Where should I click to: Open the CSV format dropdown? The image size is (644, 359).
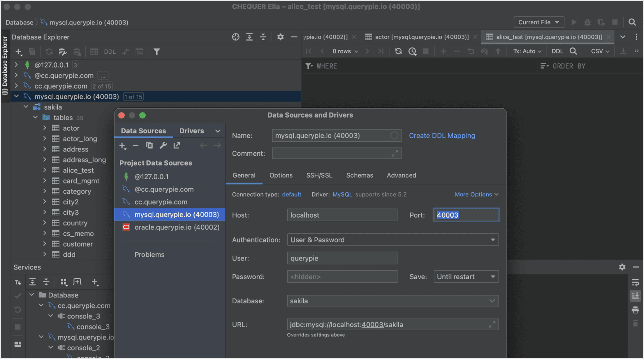coord(600,51)
